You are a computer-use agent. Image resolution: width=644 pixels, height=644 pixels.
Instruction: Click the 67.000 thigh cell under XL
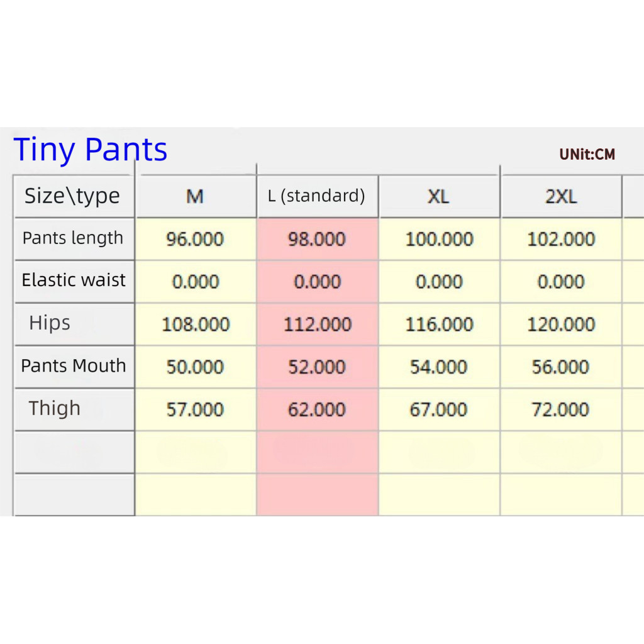point(439,410)
